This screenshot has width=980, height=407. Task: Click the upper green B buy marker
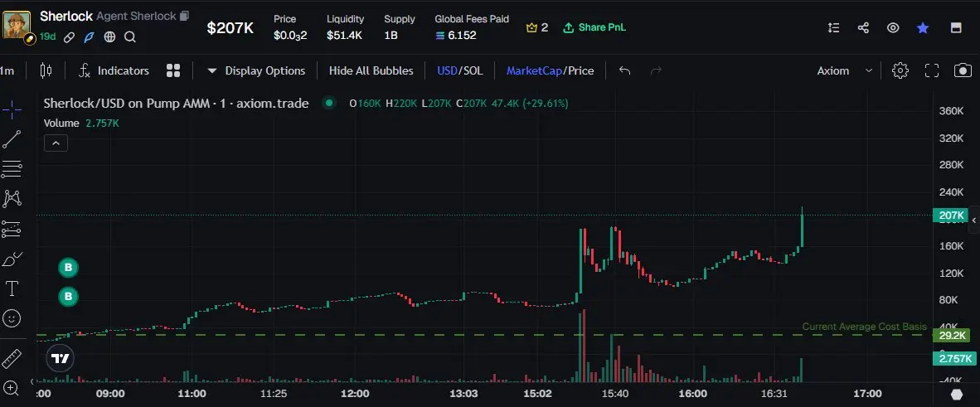pos(68,268)
